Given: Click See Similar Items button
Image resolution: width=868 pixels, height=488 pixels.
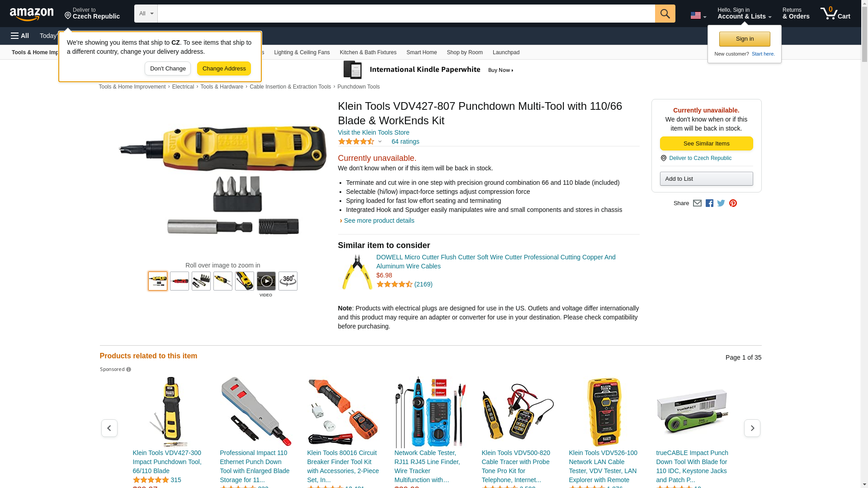Looking at the screenshot, I should coord(706,144).
